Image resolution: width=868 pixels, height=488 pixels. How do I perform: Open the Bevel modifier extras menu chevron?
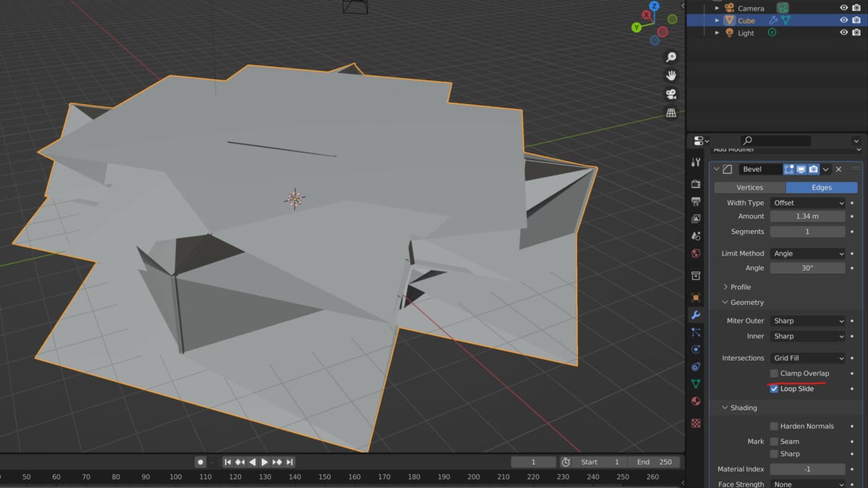(x=825, y=169)
